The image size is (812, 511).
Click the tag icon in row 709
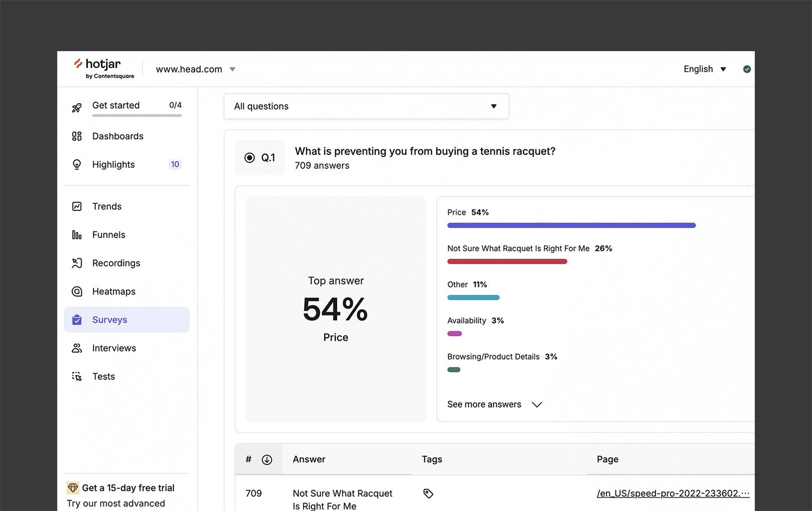[428, 493]
